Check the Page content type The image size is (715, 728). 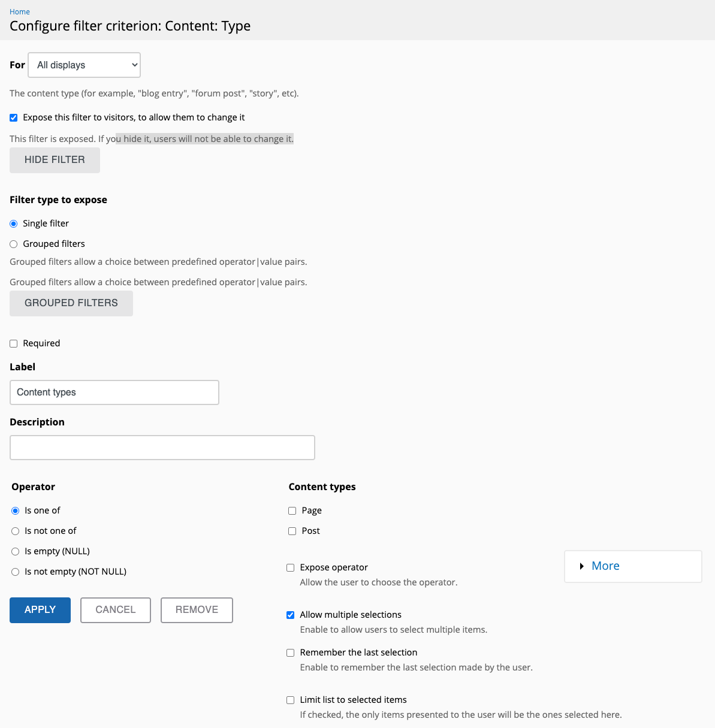click(292, 510)
